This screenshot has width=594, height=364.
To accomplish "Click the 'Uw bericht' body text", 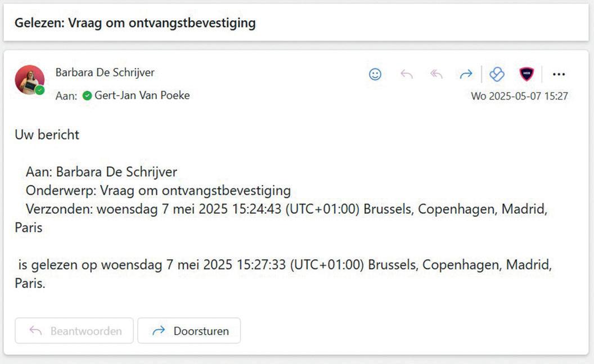I will coord(47,135).
